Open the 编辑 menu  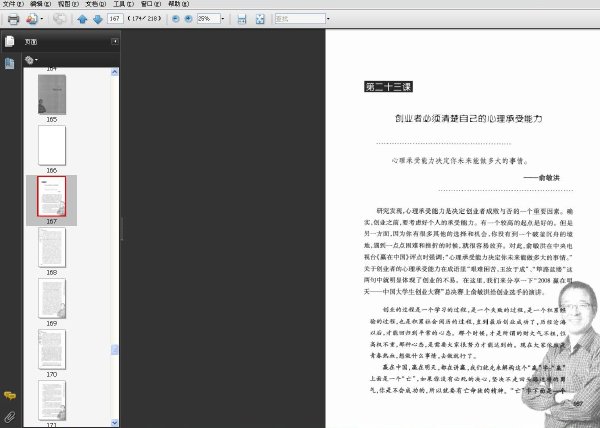[41, 4]
